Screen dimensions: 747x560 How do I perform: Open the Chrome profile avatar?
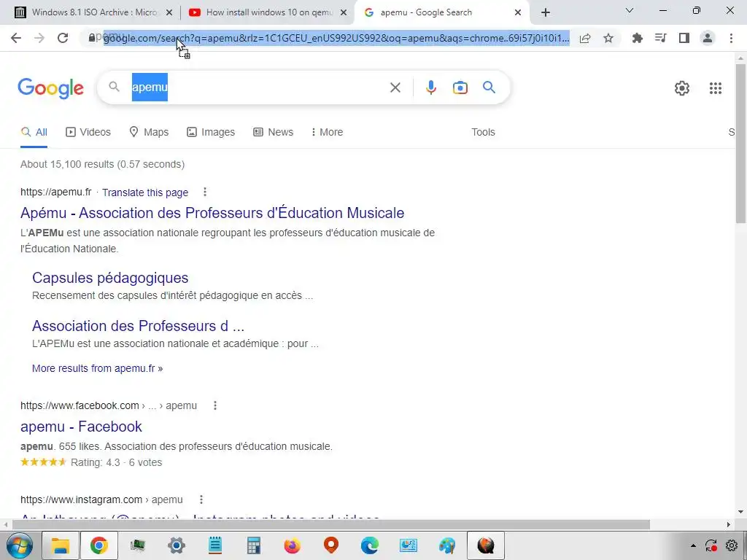pos(708,38)
